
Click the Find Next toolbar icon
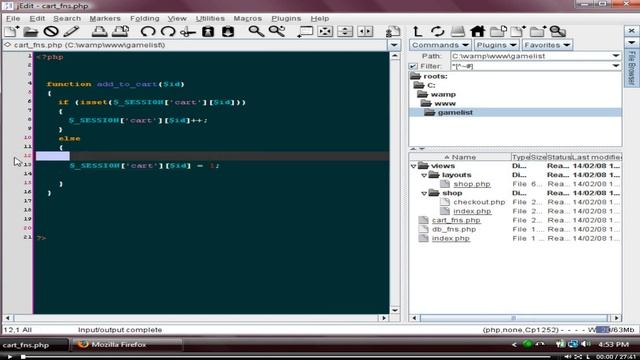tap(277, 31)
